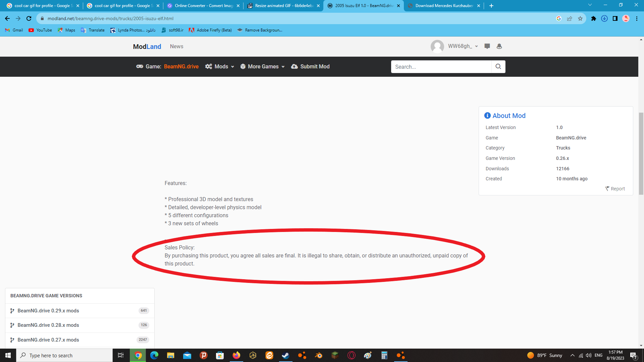The width and height of the screenshot is (644, 362).
Task: Click the Trucks category value
Action: click(x=563, y=148)
